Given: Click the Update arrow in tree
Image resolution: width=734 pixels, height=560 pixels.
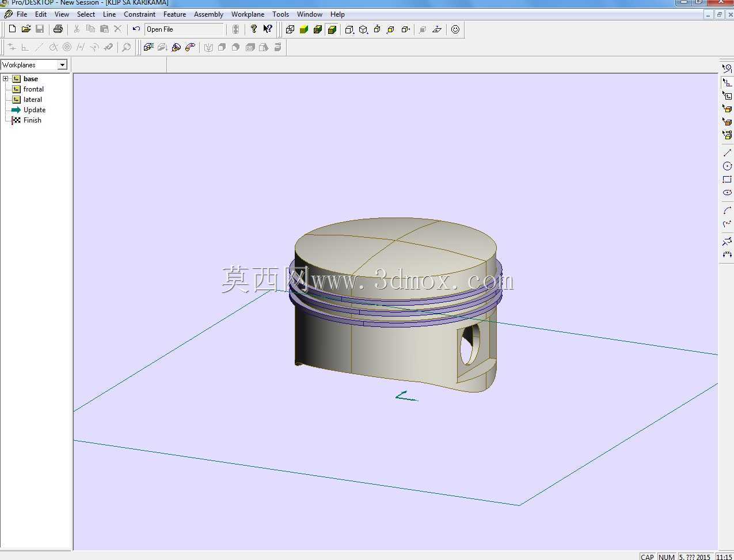Looking at the screenshot, I should (x=16, y=110).
